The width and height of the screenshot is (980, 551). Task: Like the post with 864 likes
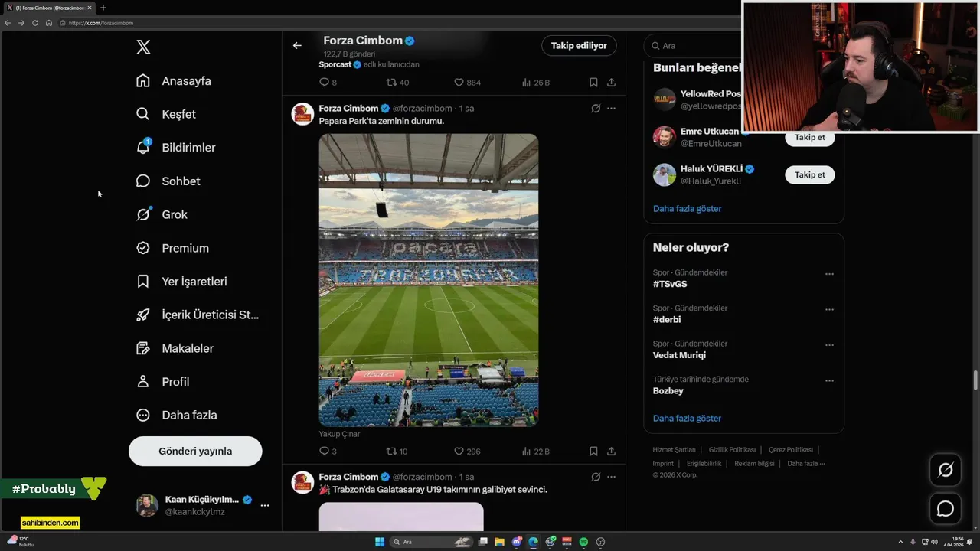coord(467,83)
